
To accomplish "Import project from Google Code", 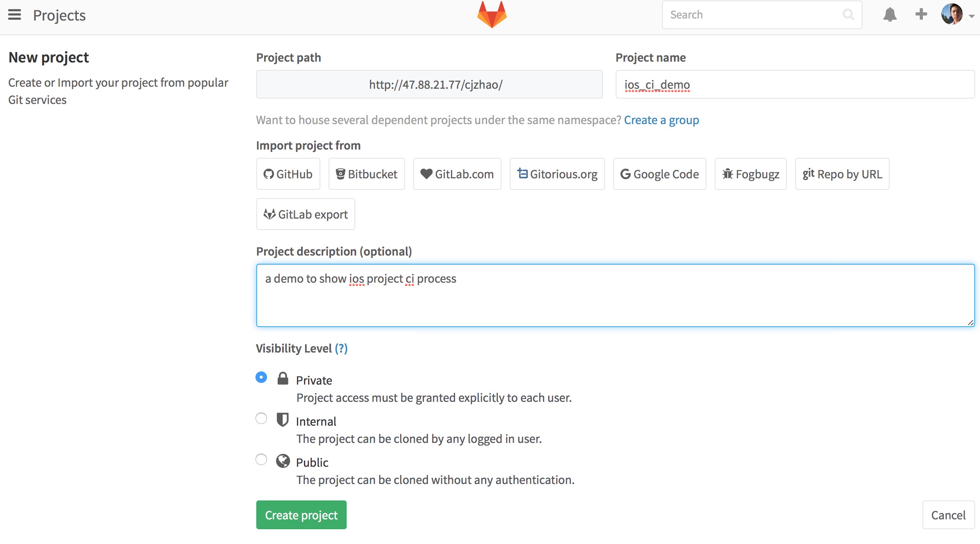I will (659, 174).
